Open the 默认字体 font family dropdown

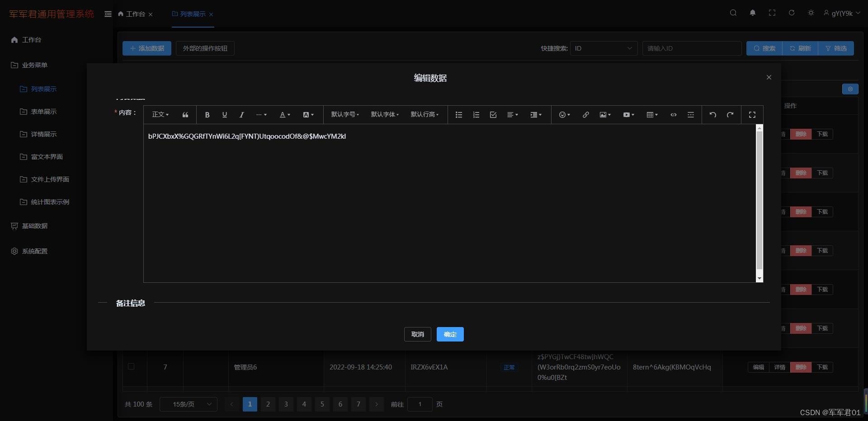[385, 115]
